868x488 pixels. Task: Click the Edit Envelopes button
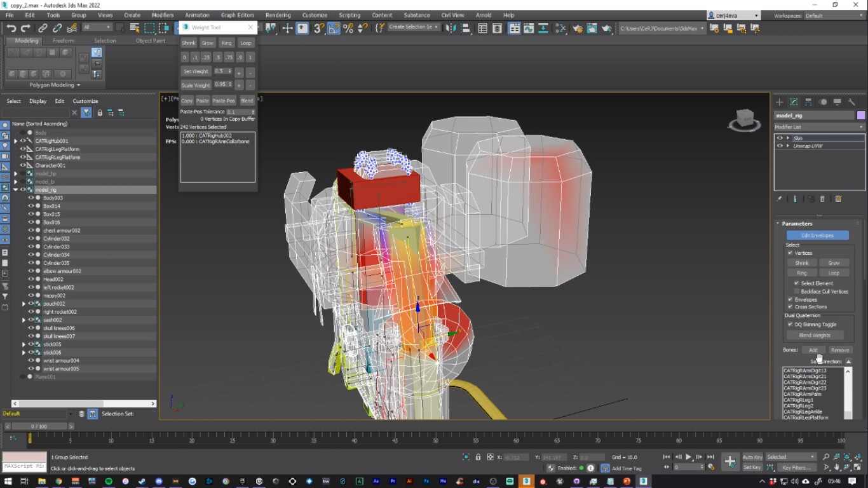[818, 235]
